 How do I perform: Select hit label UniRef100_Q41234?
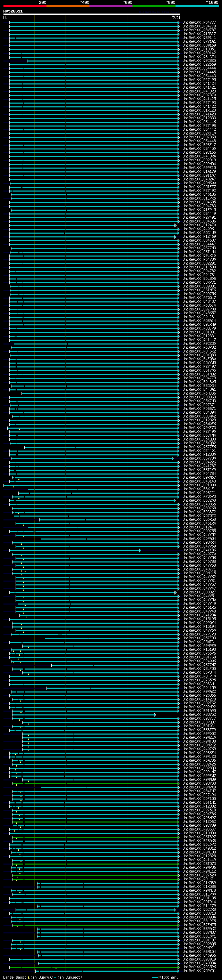click(199, 615)
